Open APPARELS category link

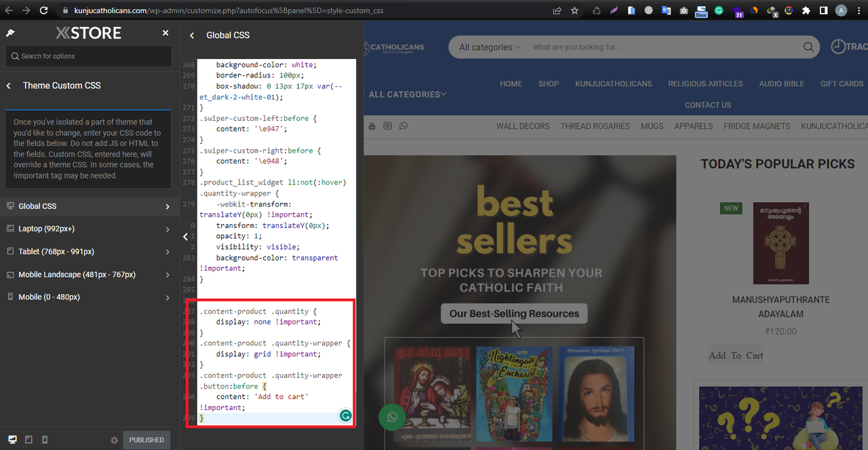(x=693, y=126)
